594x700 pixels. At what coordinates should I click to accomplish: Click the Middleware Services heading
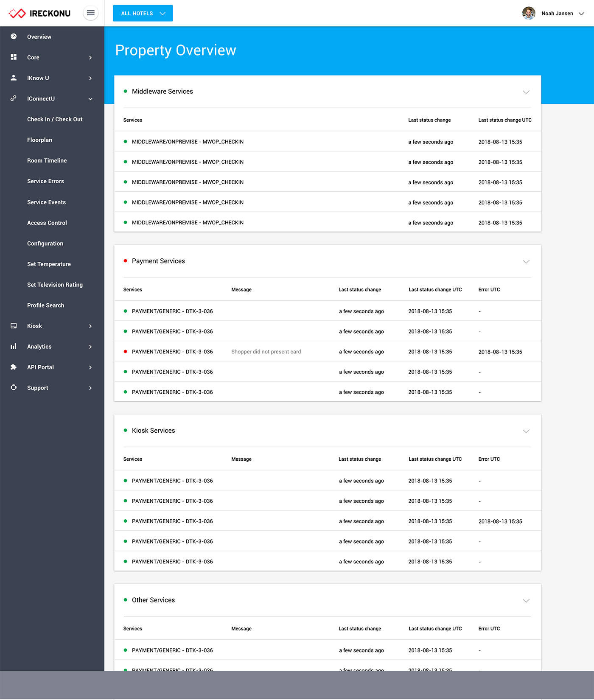click(x=162, y=92)
